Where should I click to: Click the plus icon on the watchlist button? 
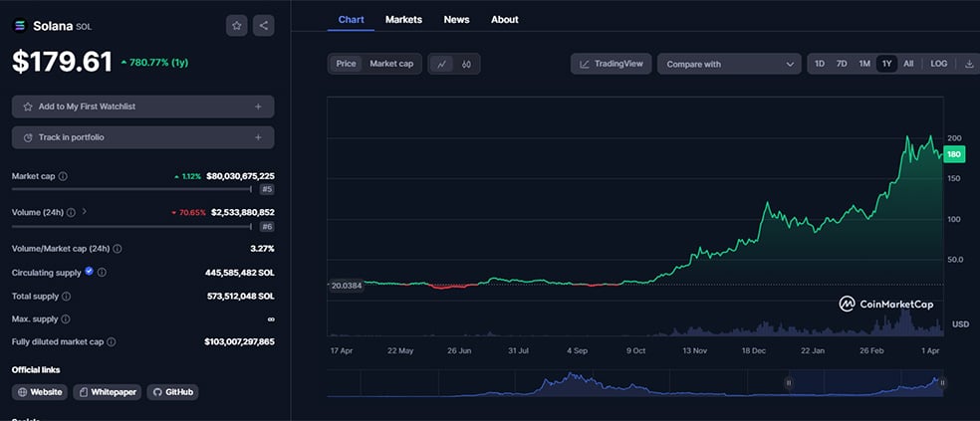[258, 106]
